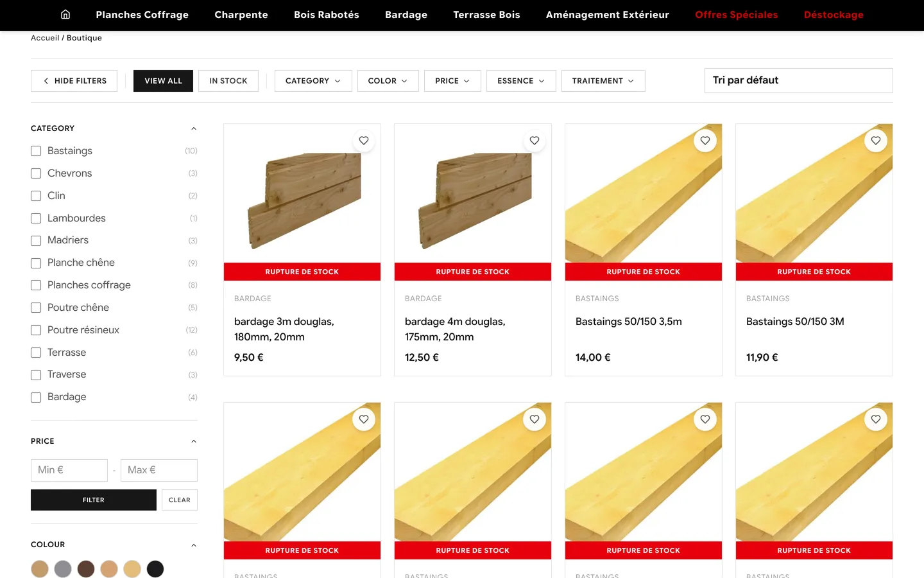Check the Bastaings category filter
924x578 pixels.
(x=36, y=151)
